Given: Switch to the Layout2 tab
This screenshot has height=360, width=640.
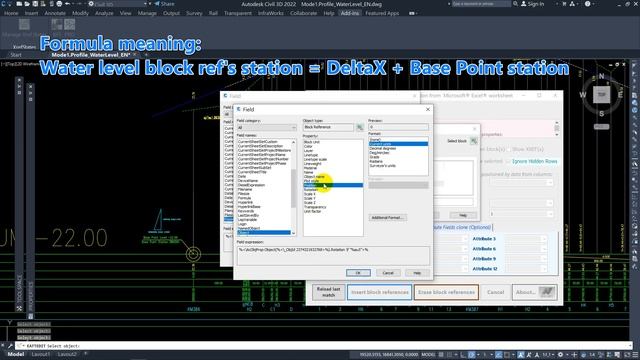Looking at the screenshot, I should coord(67,354).
